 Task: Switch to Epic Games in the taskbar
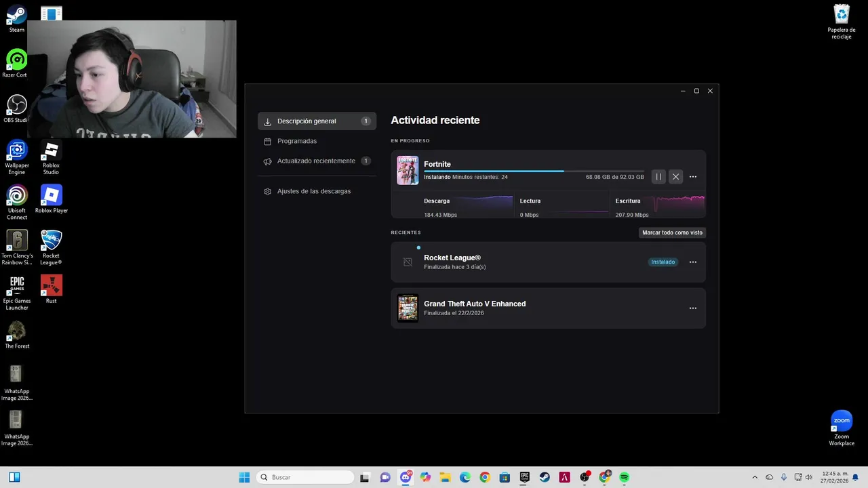click(524, 477)
